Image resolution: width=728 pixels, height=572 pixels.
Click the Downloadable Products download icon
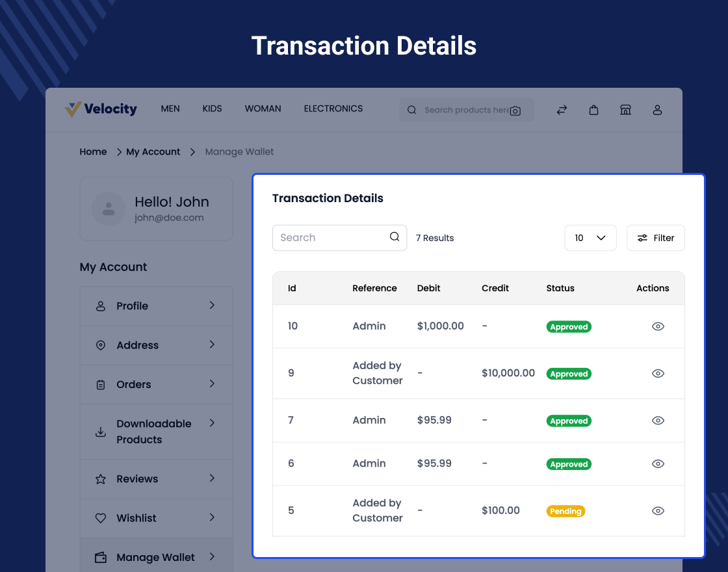pos(100,432)
